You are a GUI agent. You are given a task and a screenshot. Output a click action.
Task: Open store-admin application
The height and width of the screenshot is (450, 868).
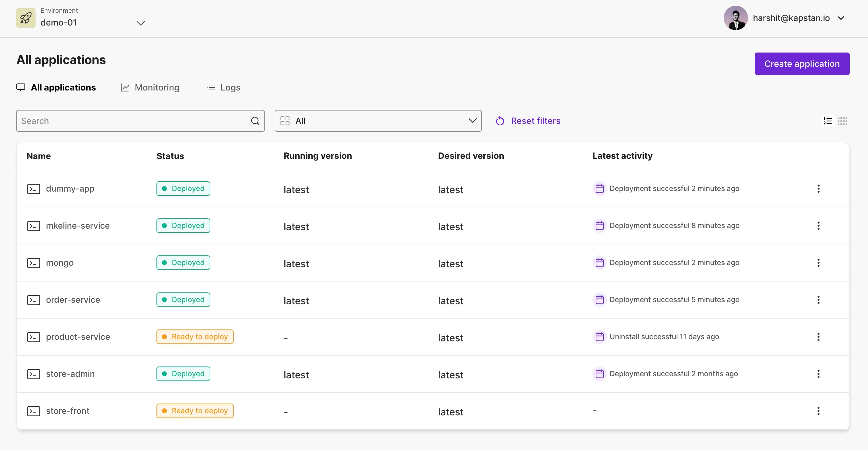pyautogui.click(x=70, y=374)
